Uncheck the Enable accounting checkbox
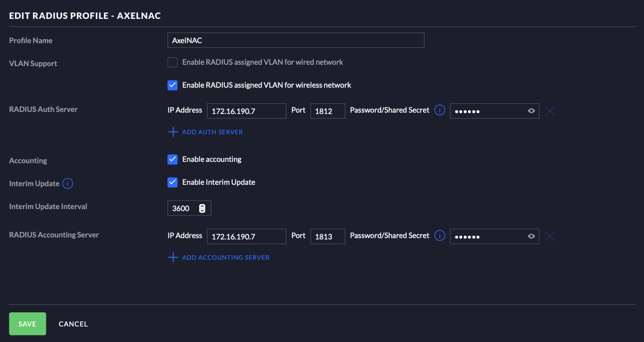Screen dimensions: 644x342 pyautogui.click(x=173, y=160)
